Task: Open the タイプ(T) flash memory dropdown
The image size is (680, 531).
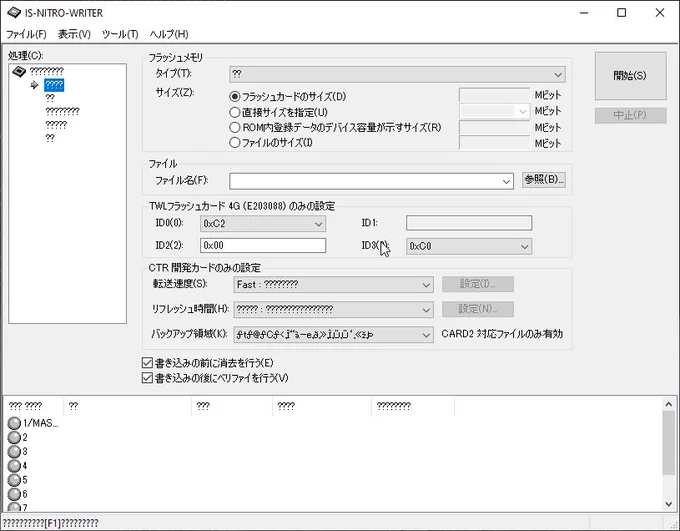Action: 397,74
